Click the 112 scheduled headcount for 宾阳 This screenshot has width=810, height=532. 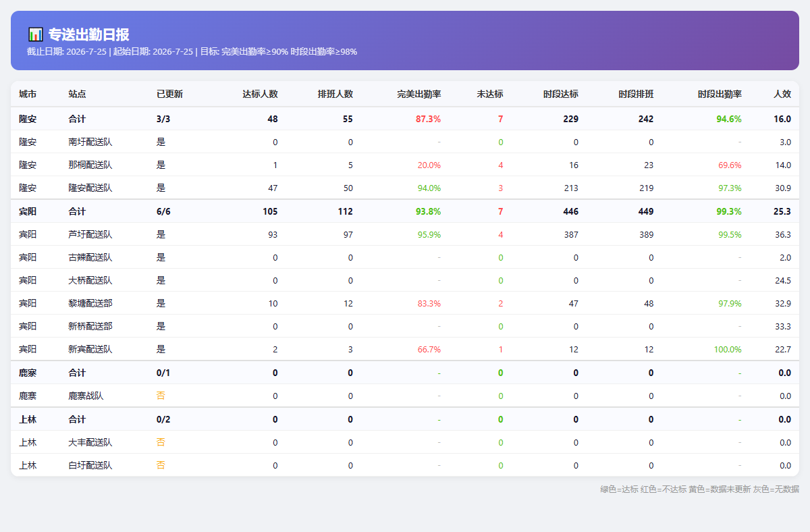[x=346, y=211]
